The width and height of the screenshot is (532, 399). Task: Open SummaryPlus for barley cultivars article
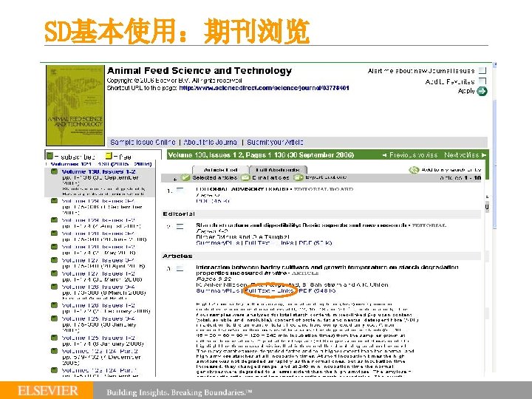(218, 291)
